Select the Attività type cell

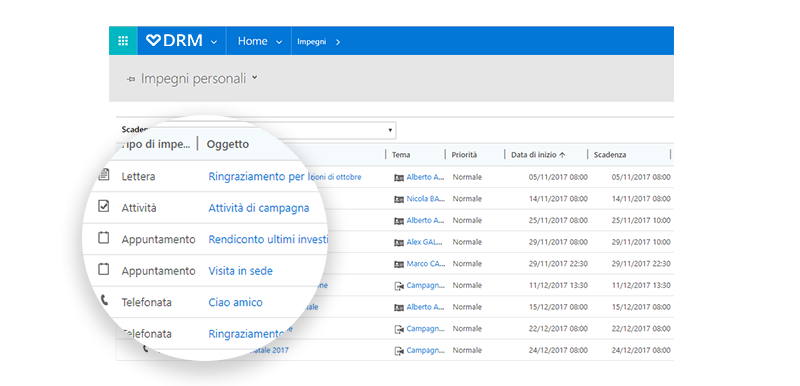[x=139, y=208]
